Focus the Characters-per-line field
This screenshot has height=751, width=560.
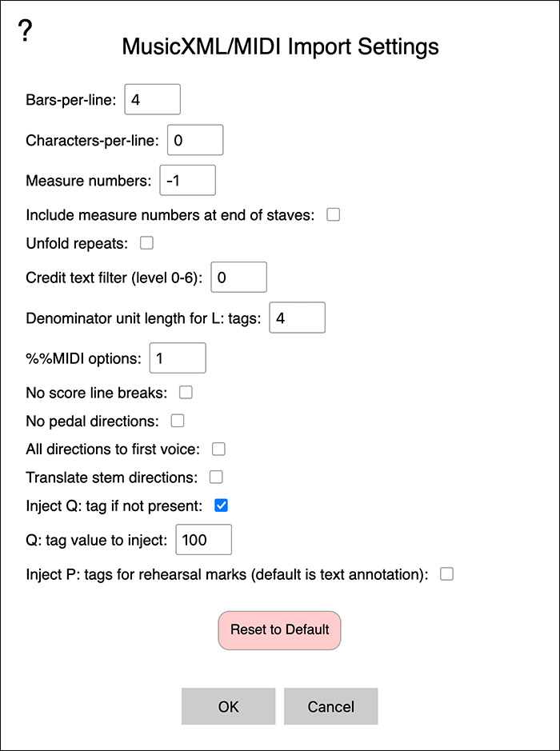(195, 140)
